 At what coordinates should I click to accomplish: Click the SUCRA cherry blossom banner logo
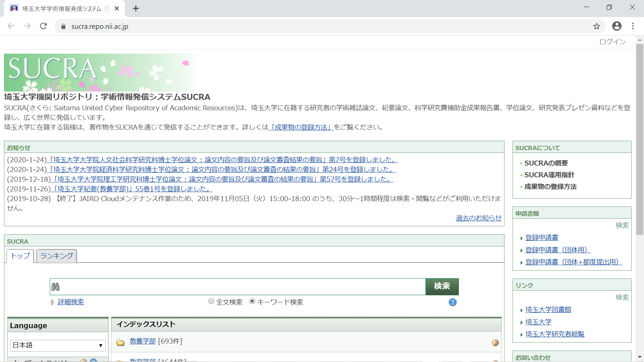tap(100, 72)
